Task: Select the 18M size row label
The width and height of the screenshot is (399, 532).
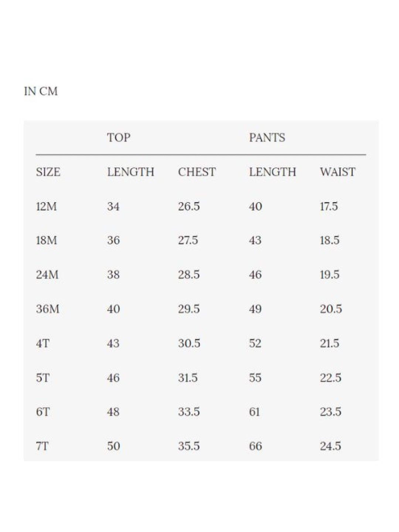Action: point(46,240)
